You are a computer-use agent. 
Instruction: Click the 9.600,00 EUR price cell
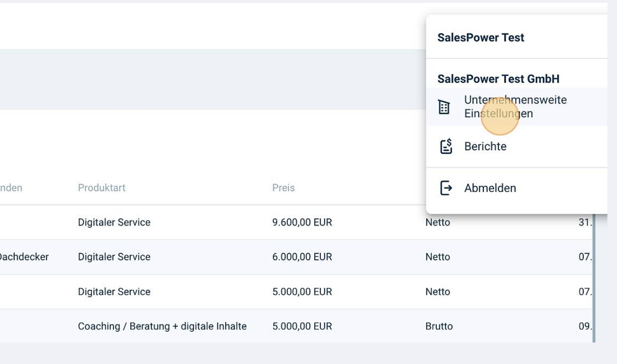pos(302,223)
